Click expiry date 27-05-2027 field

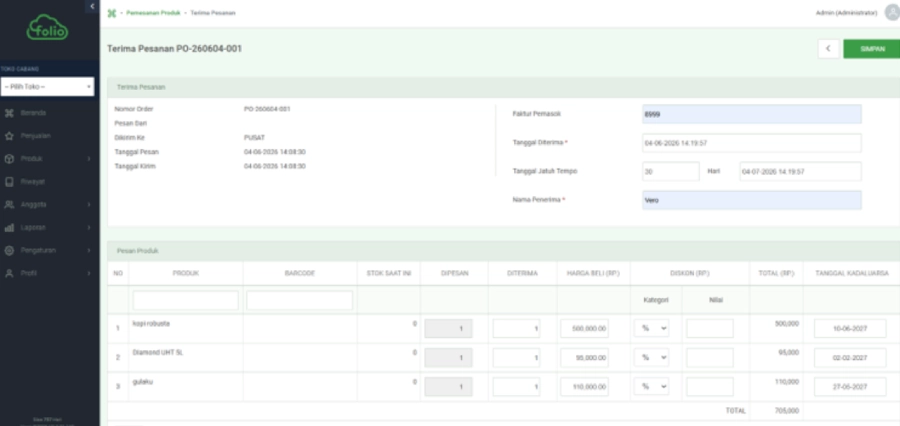click(849, 386)
